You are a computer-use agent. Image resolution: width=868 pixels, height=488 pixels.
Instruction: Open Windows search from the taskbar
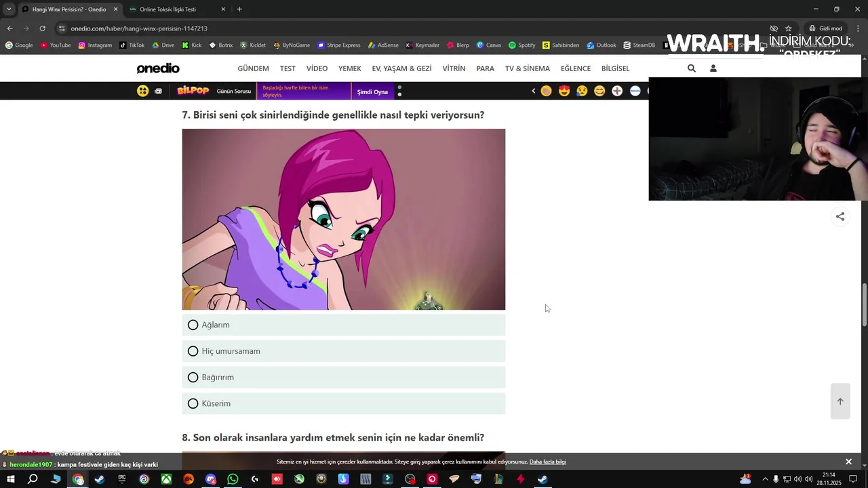tap(33, 479)
